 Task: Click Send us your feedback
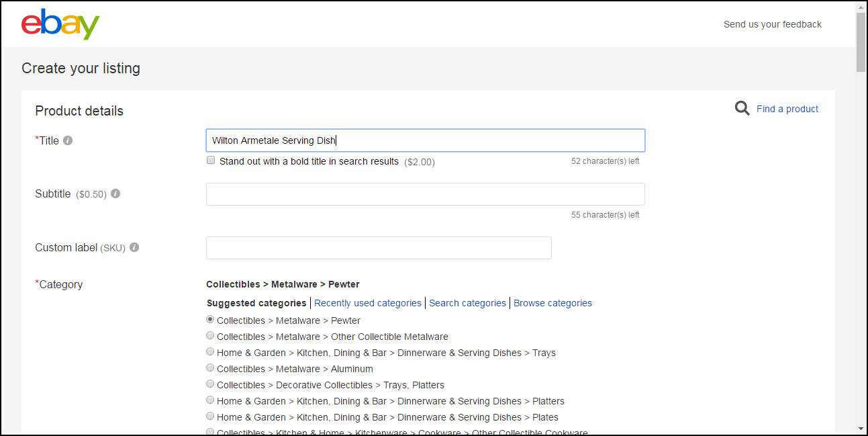point(772,24)
